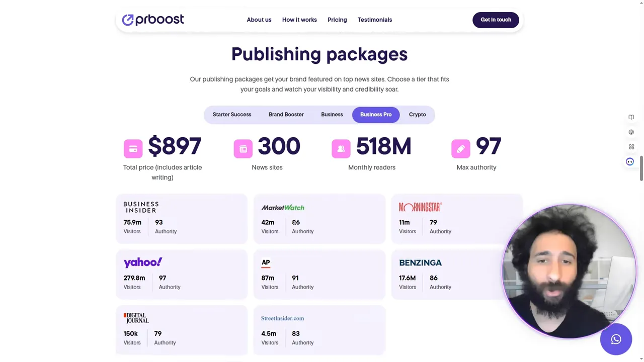Click the 97 max authority figure
The image size is (644, 362).
coord(488,146)
